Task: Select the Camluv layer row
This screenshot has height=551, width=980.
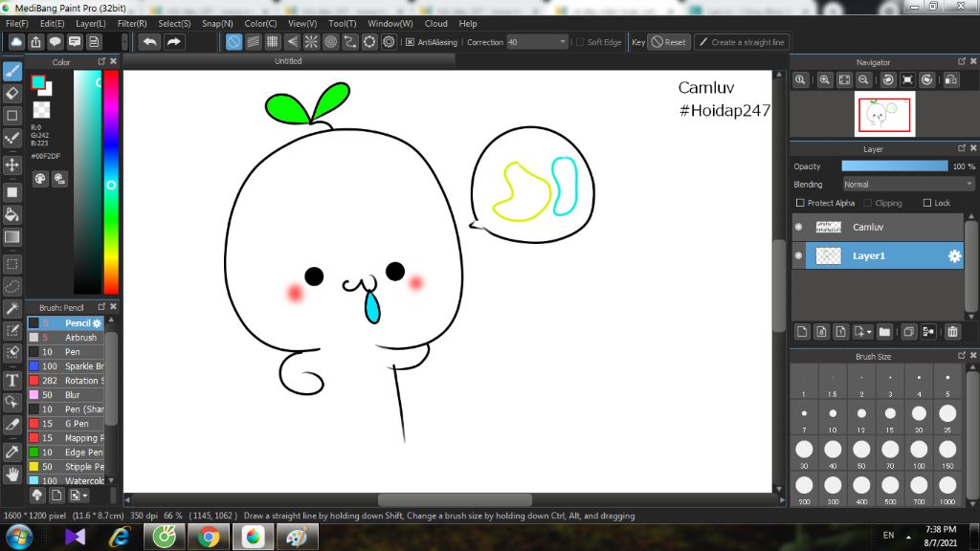Action: (x=878, y=227)
